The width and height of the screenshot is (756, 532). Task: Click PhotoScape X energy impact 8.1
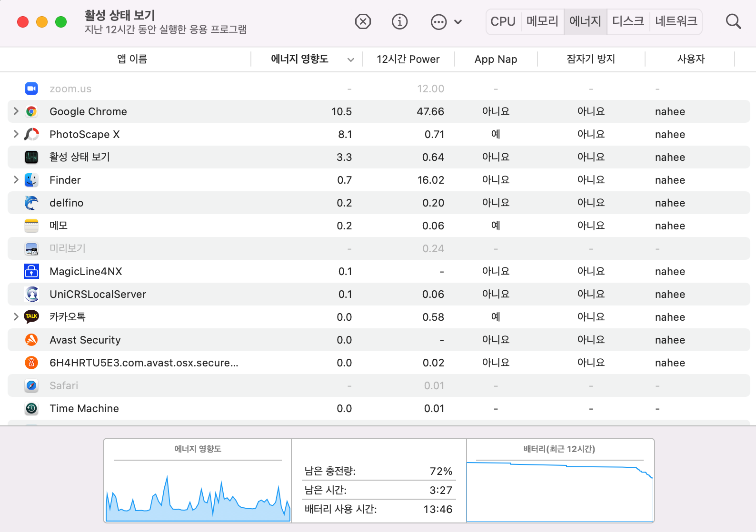coord(345,134)
